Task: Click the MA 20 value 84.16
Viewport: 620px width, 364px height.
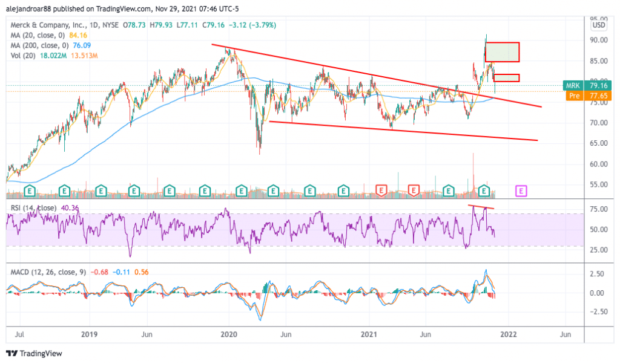Action: (x=78, y=35)
